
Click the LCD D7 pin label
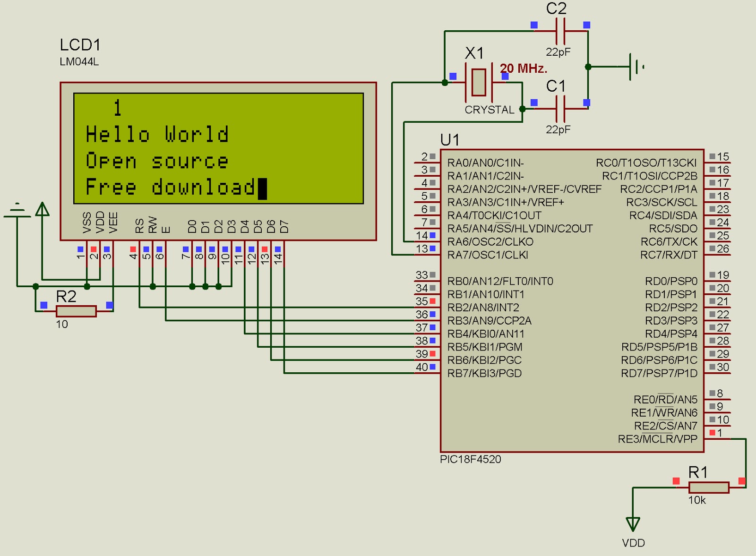coord(284,227)
